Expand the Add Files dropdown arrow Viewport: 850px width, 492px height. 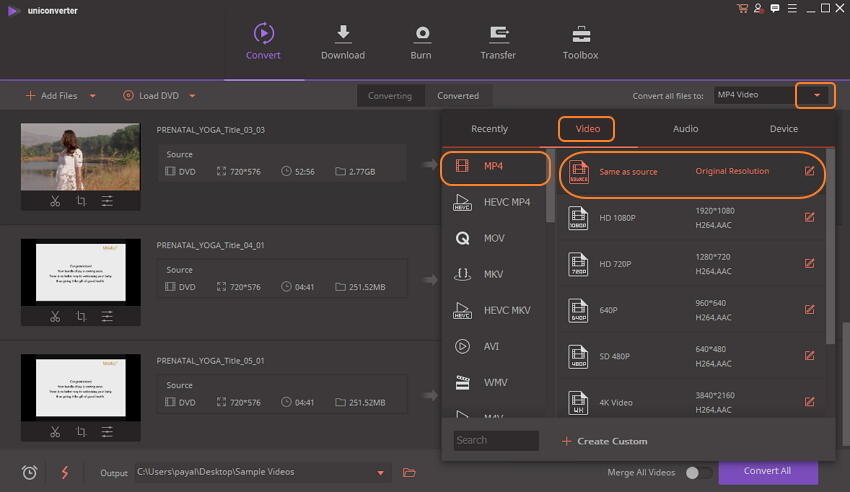click(93, 96)
